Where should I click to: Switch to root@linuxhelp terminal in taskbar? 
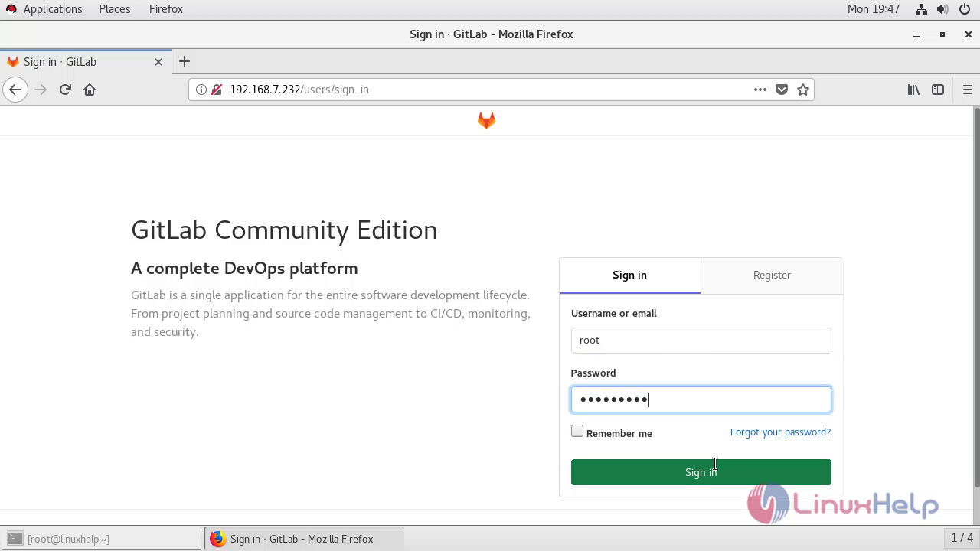101,539
